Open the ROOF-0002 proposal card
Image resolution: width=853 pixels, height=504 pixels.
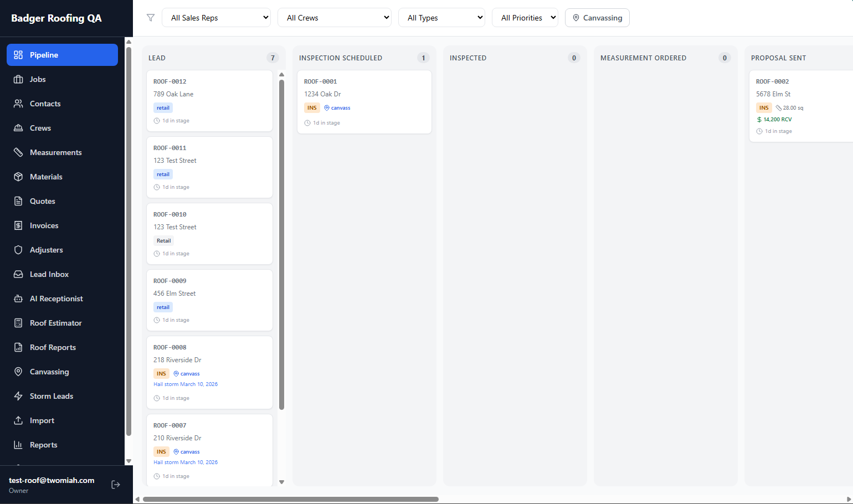[x=800, y=106]
